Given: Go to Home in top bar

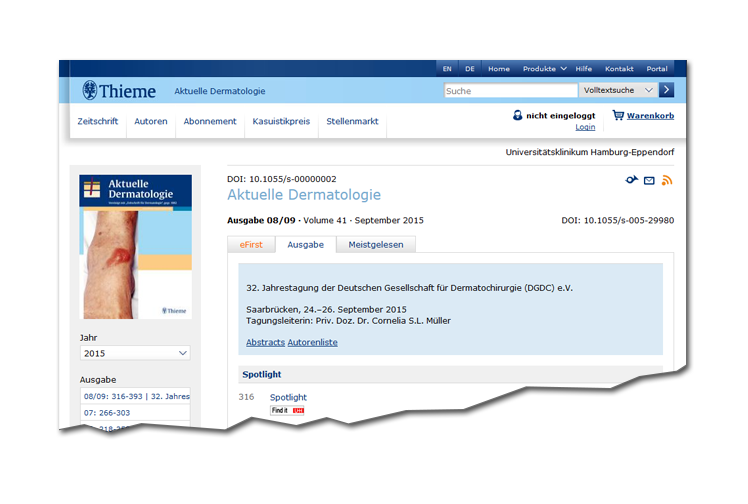Looking at the screenshot, I should tap(499, 69).
